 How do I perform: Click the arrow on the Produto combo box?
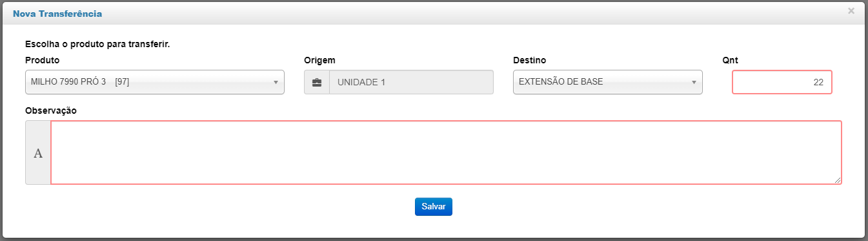276,83
